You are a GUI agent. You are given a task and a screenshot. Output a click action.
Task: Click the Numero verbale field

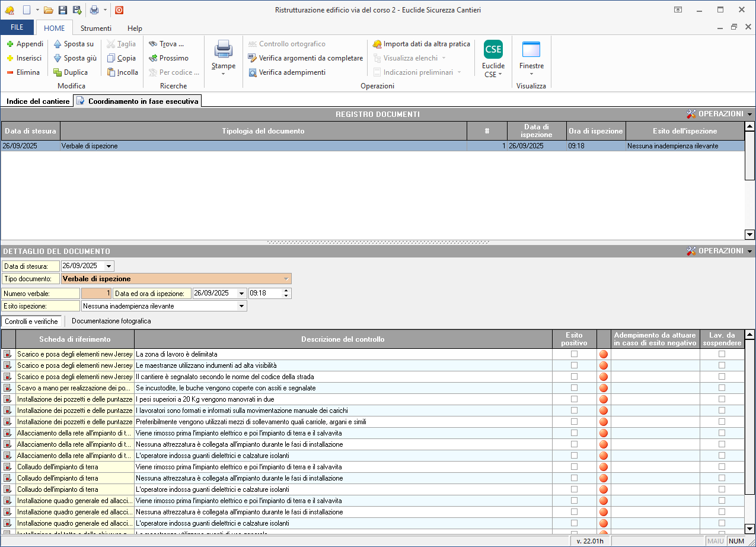click(96, 293)
